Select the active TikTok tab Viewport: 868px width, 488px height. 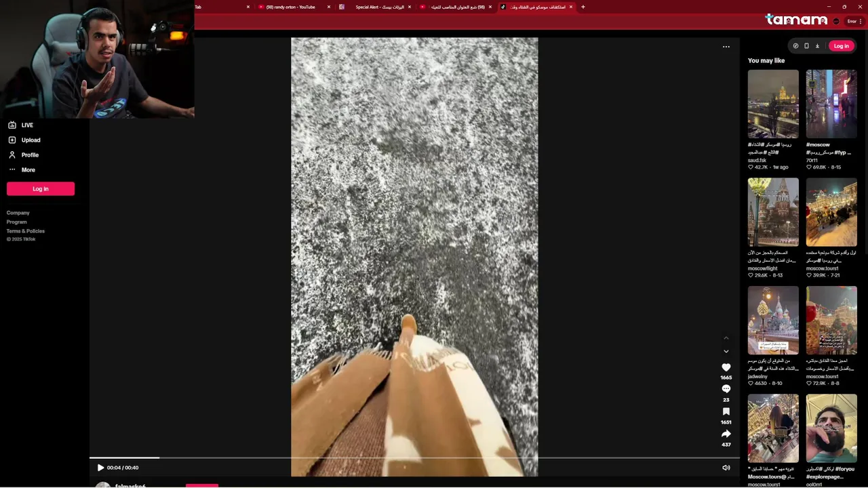[x=537, y=7]
